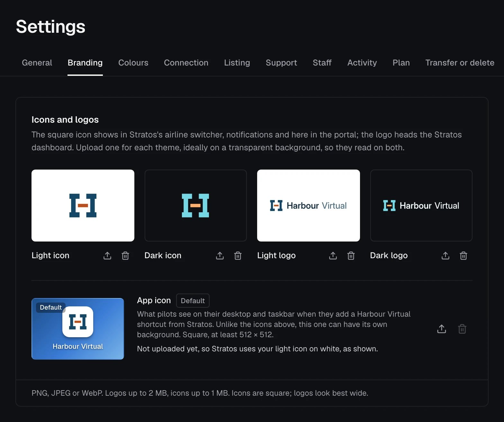Click the Light icon preview thumbnail

click(x=83, y=206)
